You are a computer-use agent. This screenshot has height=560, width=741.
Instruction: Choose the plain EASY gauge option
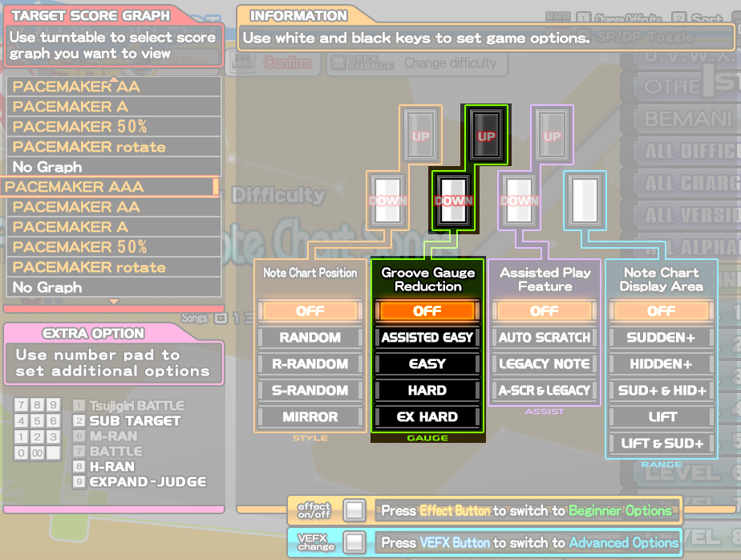pyautogui.click(x=427, y=363)
